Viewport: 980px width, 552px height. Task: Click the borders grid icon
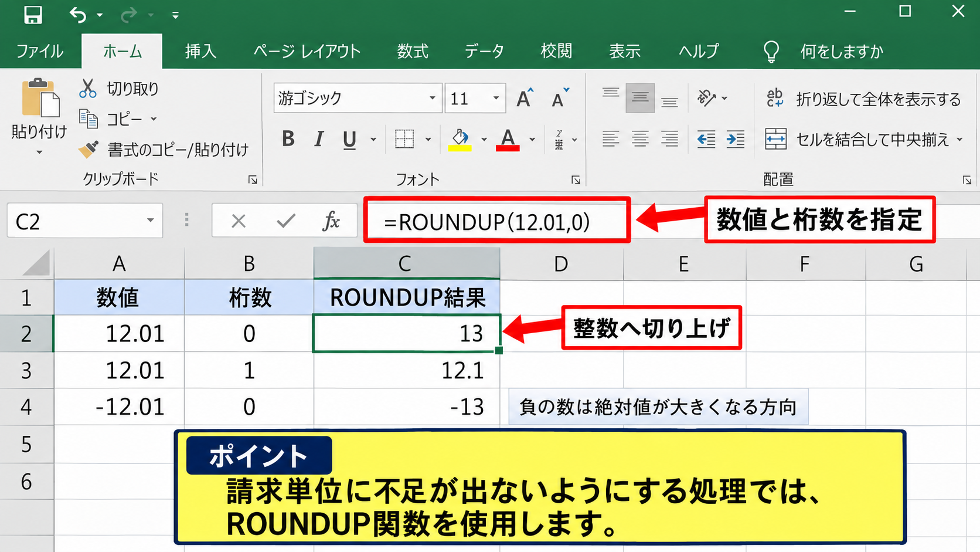click(404, 139)
